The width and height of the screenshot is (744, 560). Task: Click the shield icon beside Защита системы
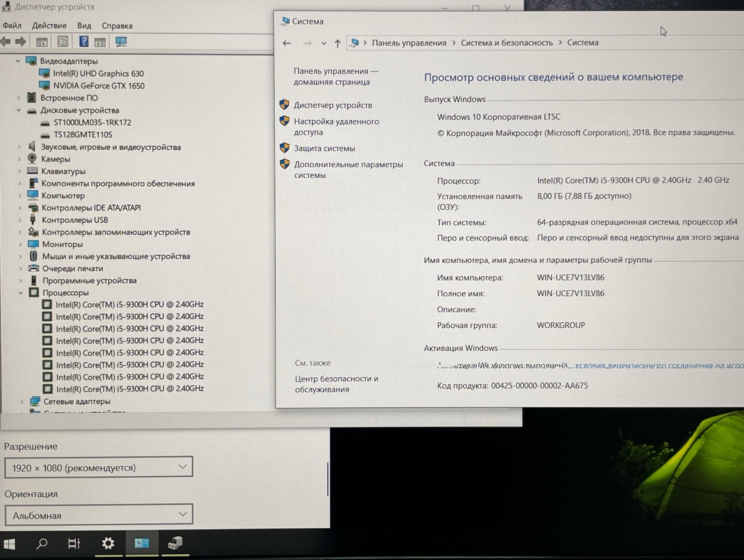tap(285, 148)
